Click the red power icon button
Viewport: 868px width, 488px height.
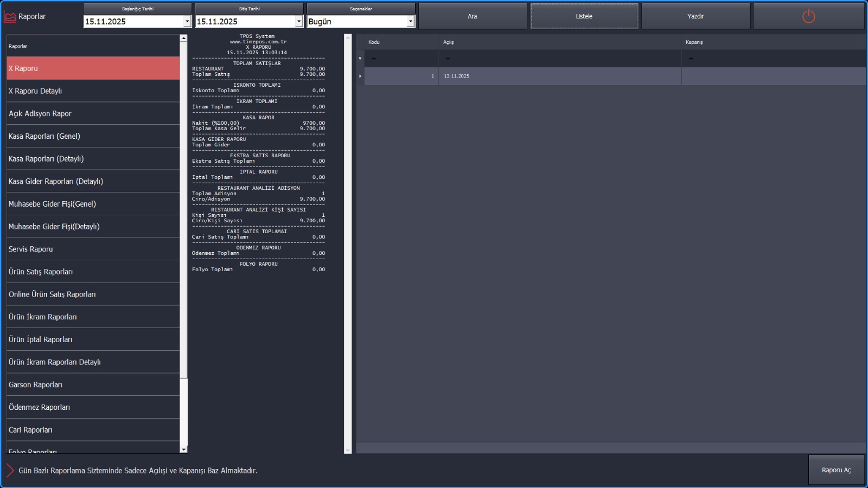point(808,16)
